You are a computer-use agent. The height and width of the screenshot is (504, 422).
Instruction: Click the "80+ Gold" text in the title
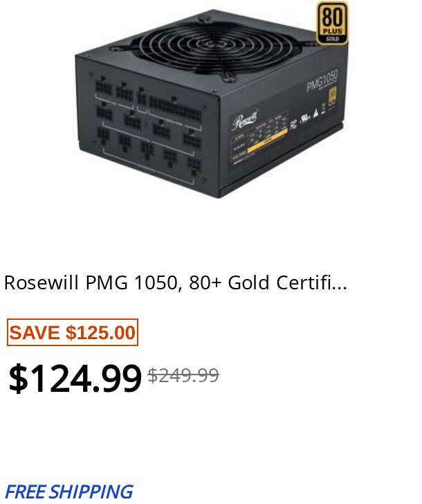[229, 283]
